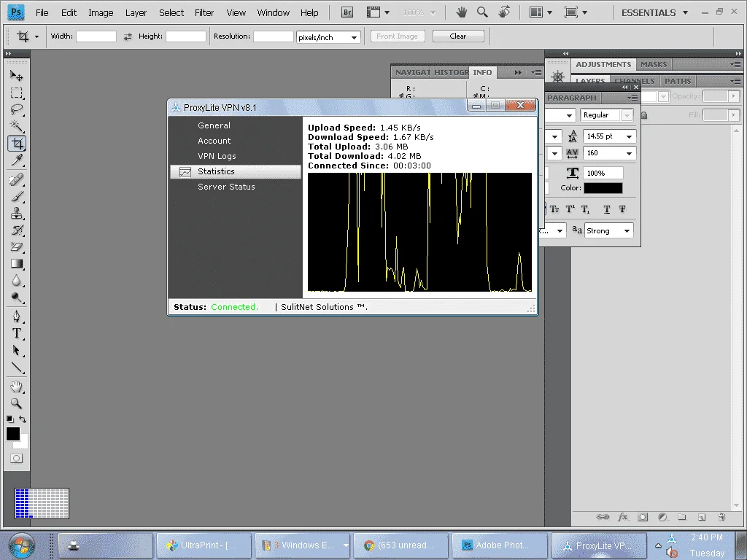
Task: Toggle Quick Mask mode
Action: pos(17,459)
